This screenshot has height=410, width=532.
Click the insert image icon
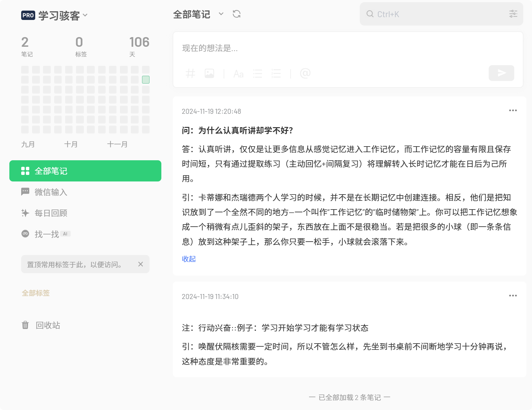tap(209, 74)
